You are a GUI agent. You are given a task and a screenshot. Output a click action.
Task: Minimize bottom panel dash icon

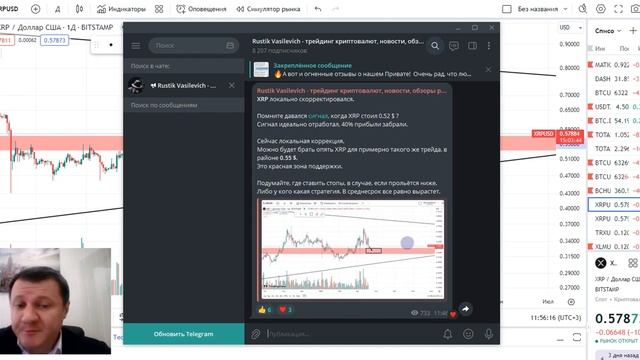coord(560,339)
